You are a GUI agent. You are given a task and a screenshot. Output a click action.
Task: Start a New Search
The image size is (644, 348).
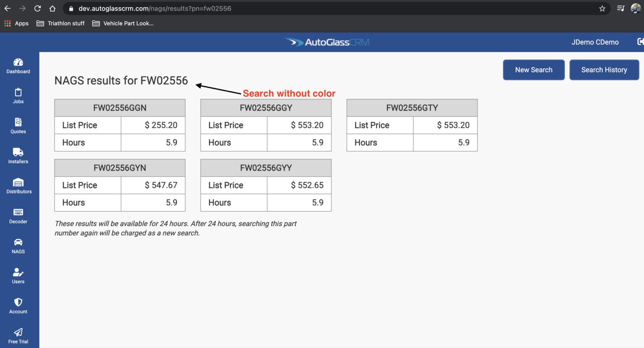(x=534, y=70)
